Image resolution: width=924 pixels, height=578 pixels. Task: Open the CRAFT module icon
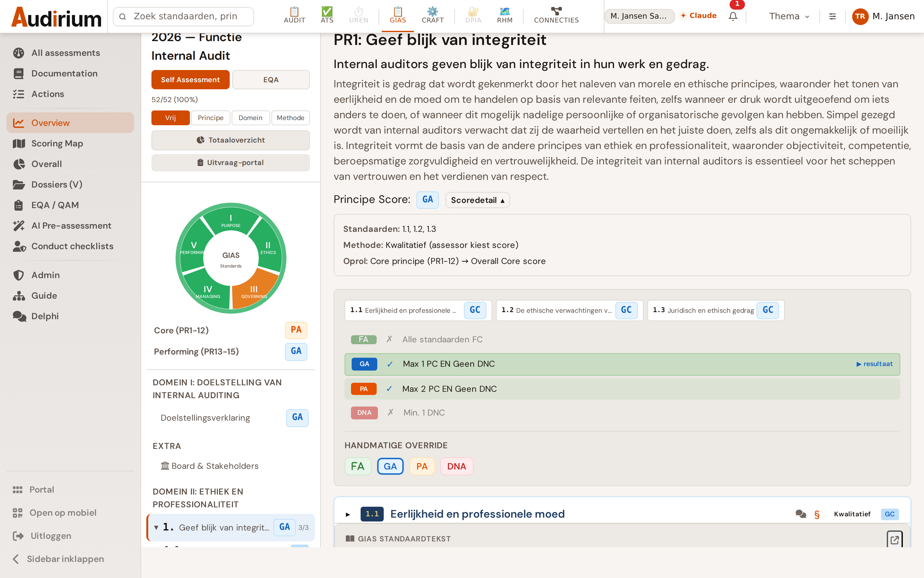coord(432,16)
